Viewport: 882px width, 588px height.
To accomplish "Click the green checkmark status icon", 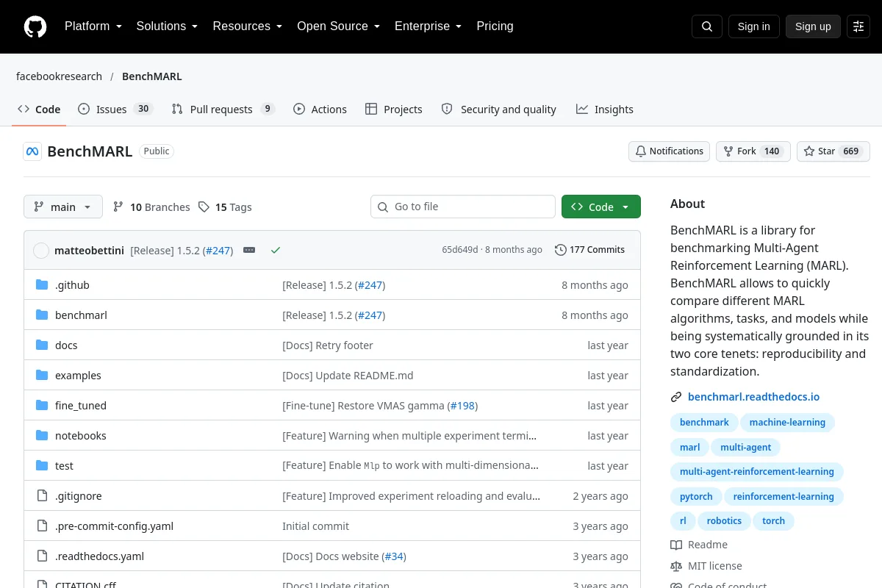I will [276, 250].
